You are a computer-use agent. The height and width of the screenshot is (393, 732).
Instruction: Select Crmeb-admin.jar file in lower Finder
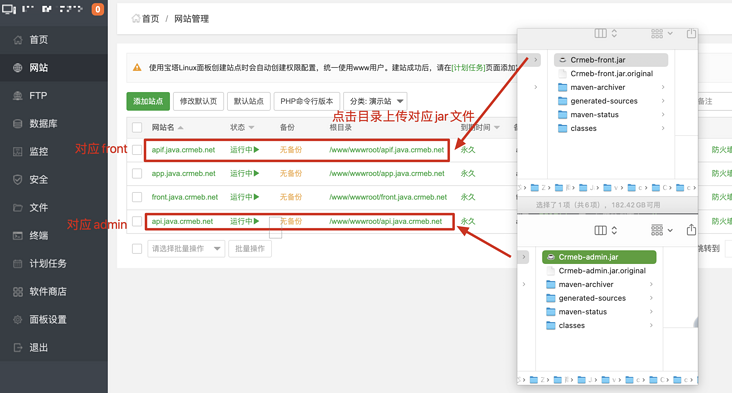pos(599,257)
